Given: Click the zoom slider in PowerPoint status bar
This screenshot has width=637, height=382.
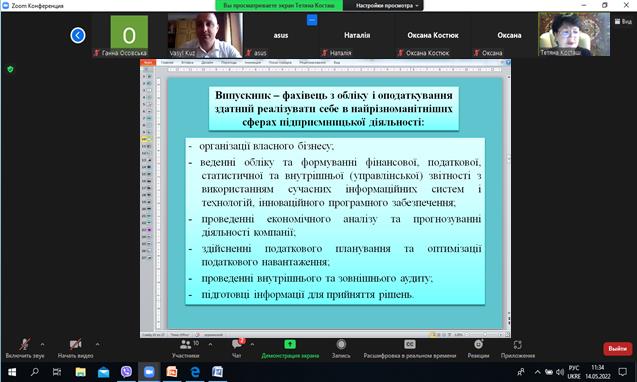Looking at the screenshot, I should [484, 335].
